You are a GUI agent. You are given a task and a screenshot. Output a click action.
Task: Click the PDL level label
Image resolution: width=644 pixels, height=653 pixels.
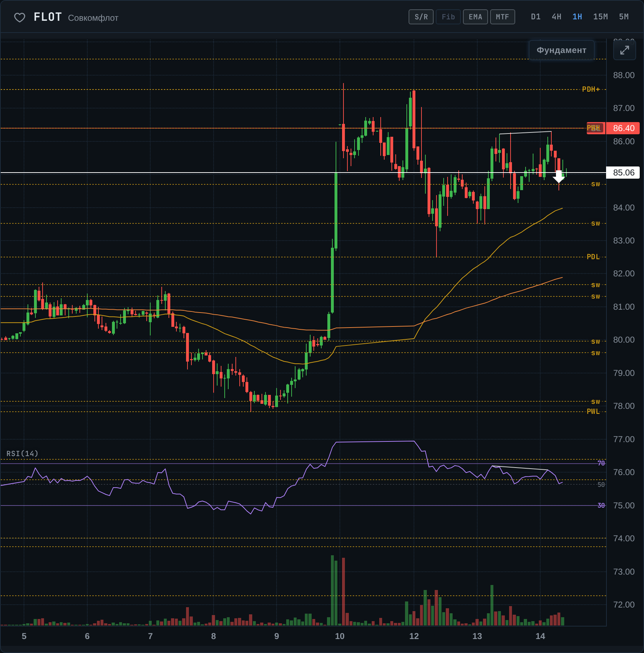593,257
